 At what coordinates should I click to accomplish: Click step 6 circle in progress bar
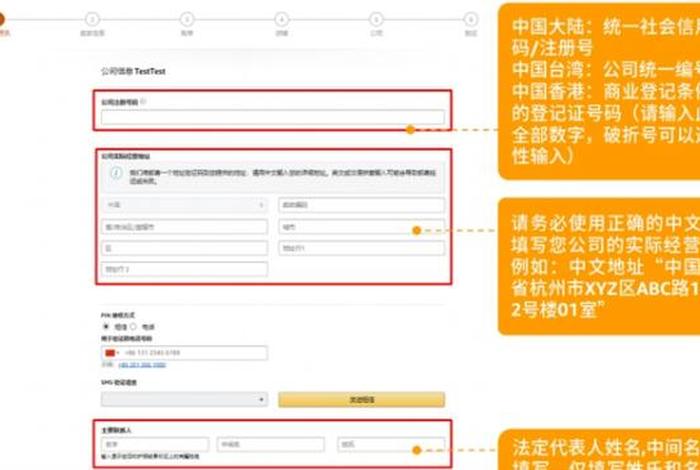coord(471,20)
